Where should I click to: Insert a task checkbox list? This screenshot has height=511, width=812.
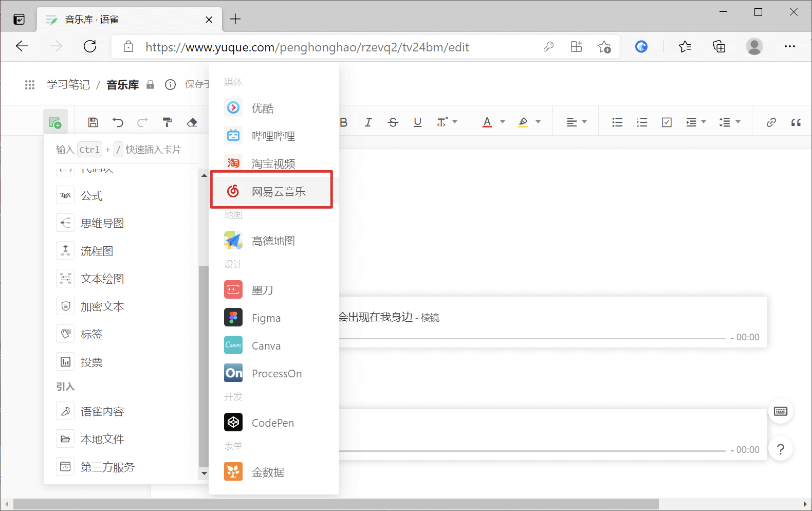coord(667,122)
